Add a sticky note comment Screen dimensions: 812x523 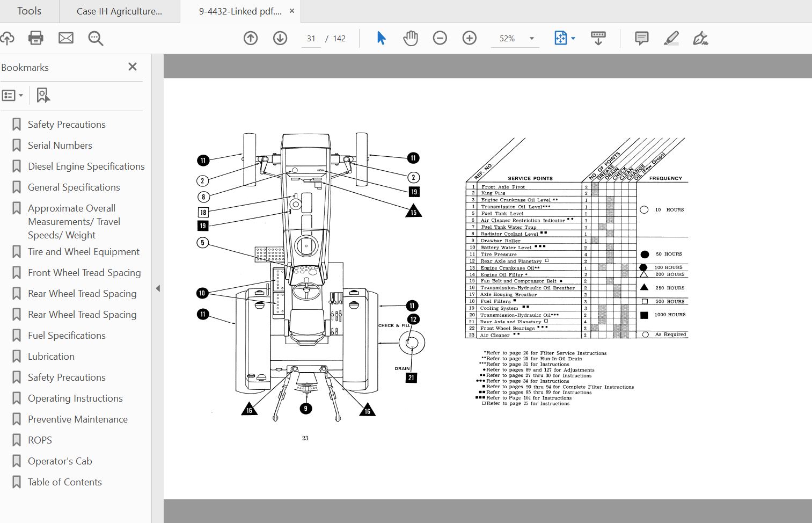click(641, 38)
